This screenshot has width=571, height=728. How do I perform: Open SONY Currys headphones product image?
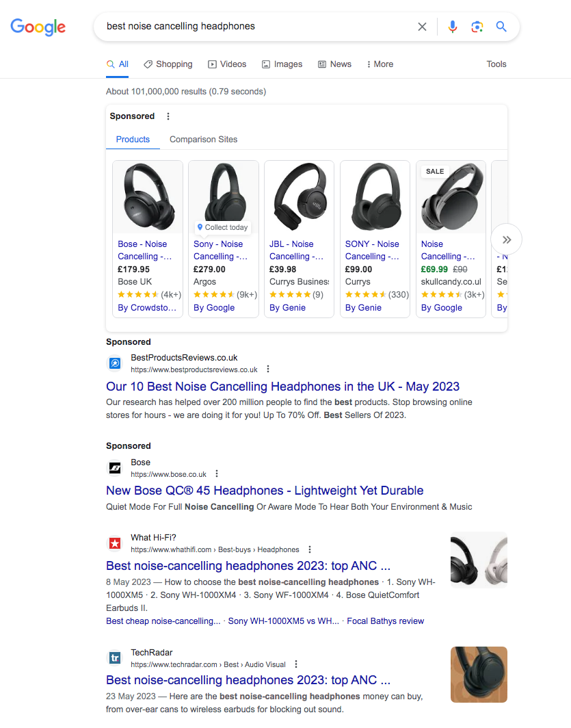[x=375, y=197]
